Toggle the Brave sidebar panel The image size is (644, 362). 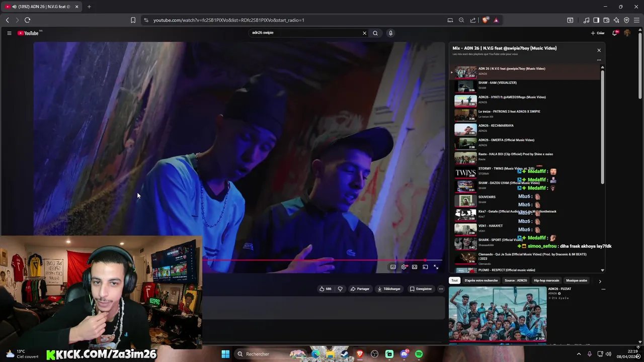coord(596,20)
